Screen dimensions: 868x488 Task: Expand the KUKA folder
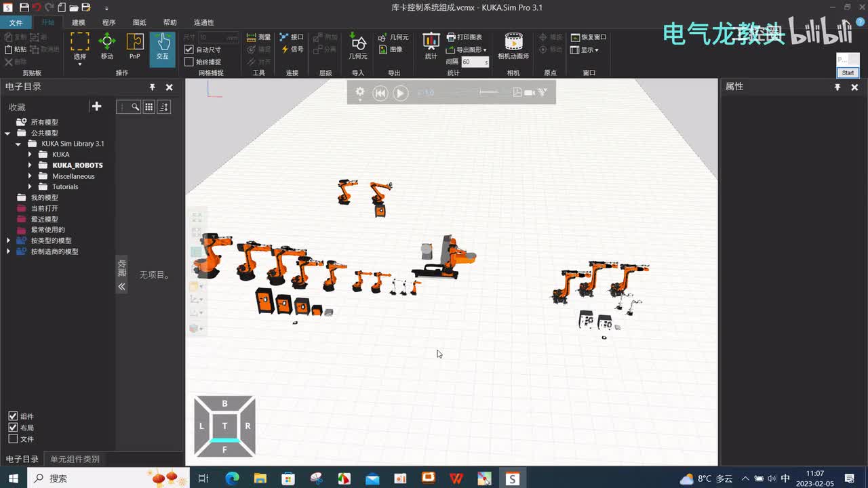coord(30,155)
